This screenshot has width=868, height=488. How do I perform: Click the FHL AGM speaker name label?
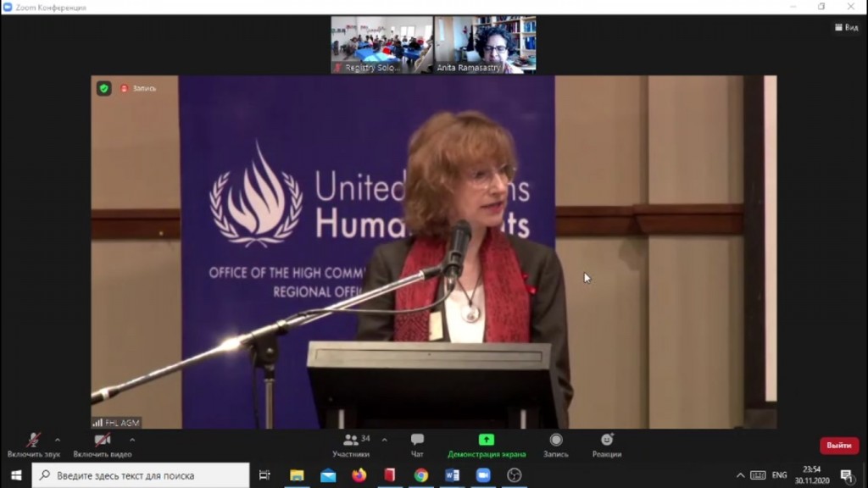116,423
